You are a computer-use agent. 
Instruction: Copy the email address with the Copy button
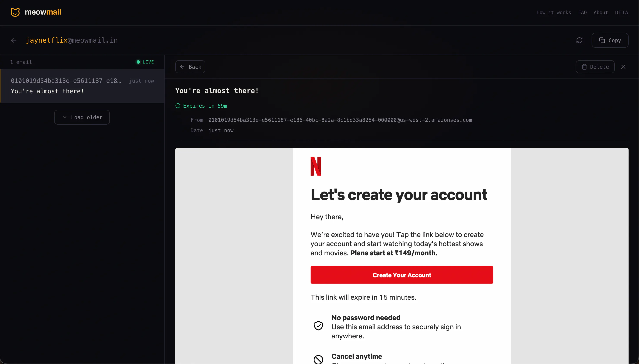click(610, 40)
